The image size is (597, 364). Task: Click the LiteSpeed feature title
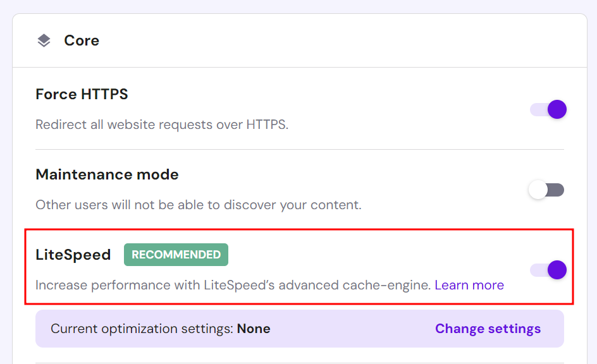[73, 255]
